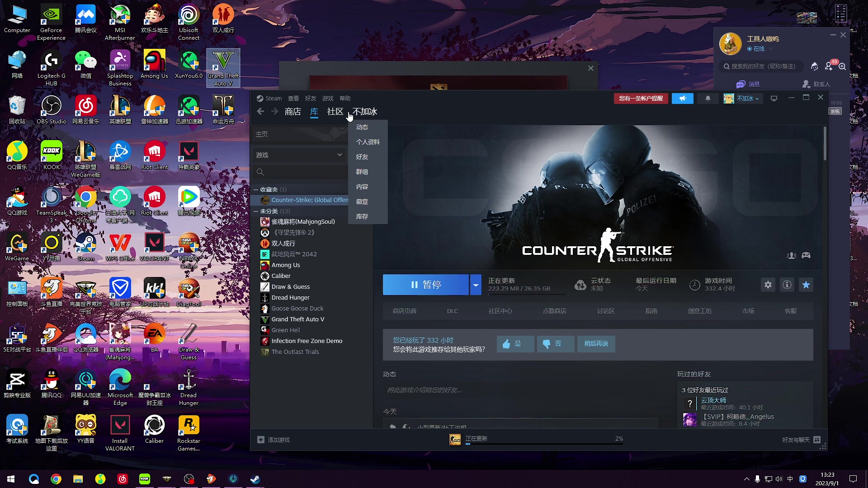The image size is (868, 488).
Task: Open Big Picture mode monitor icon
Action: (x=774, y=98)
